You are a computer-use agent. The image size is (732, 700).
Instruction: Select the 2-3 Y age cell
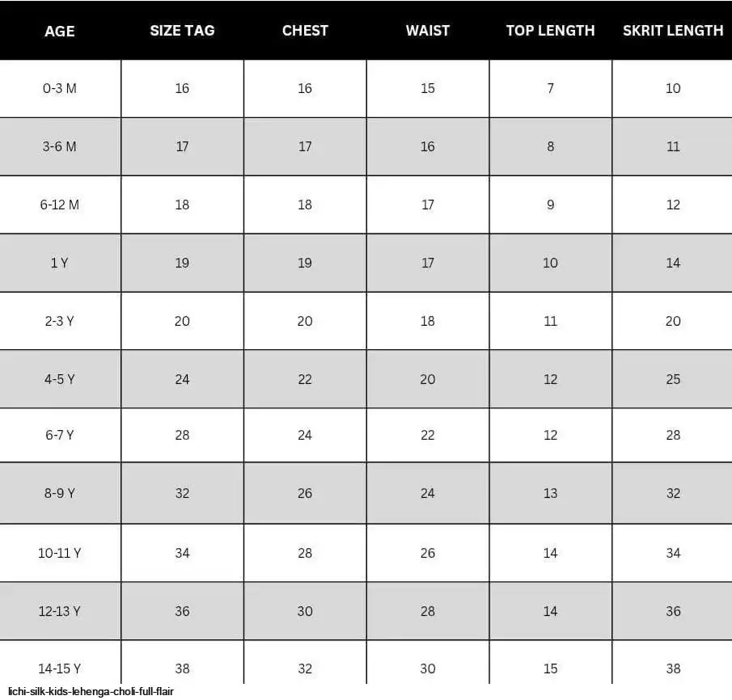click(60, 321)
